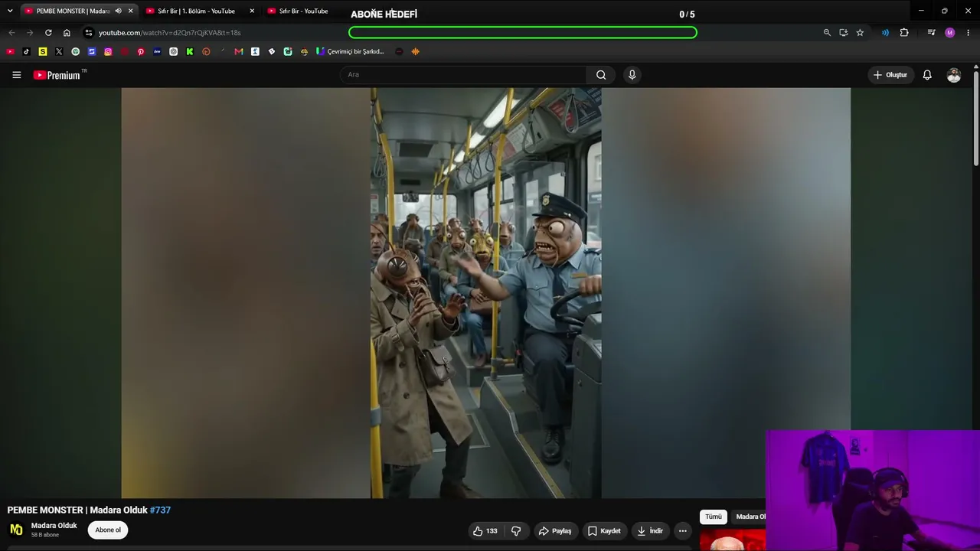Screen dimensions: 980x551
Task: Open the YouTube account avatar menu
Action: coord(953,75)
